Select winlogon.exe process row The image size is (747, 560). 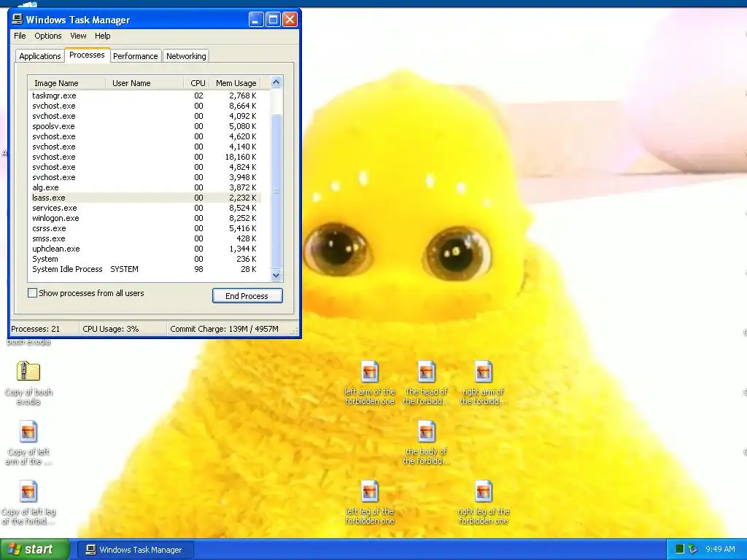(x=144, y=218)
